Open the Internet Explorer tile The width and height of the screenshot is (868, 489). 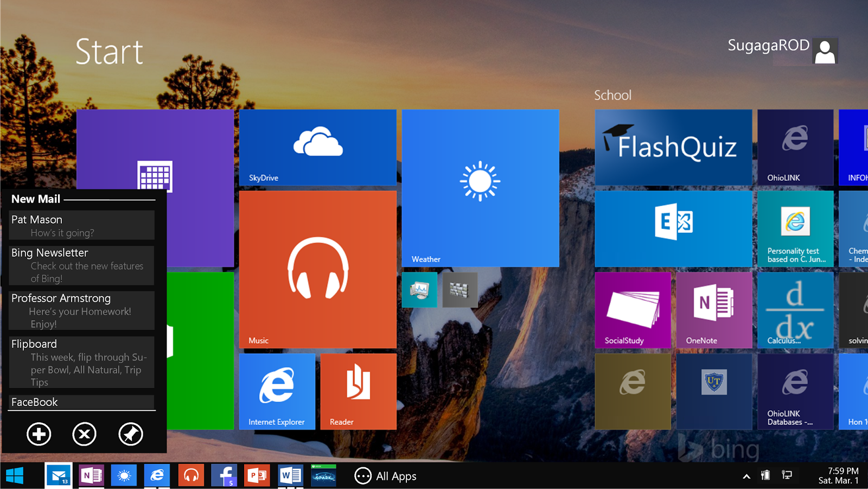(x=277, y=391)
